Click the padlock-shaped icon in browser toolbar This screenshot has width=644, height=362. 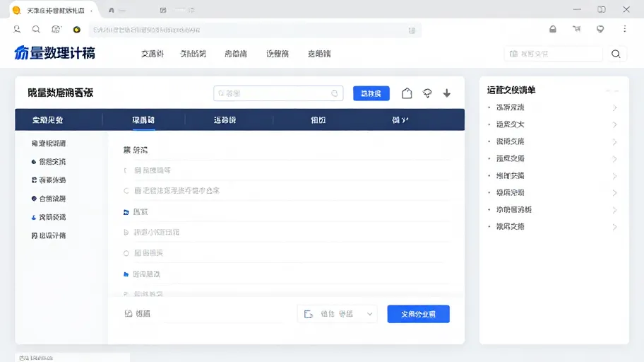pyautogui.click(x=553, y=29)
